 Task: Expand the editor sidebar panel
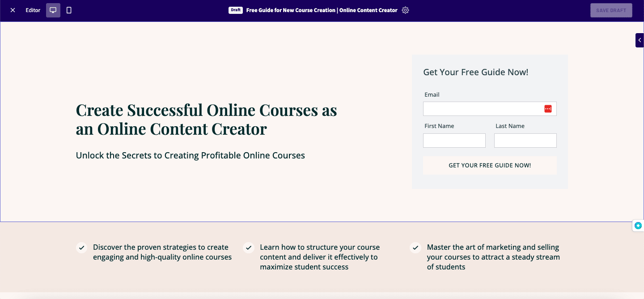click(x=640, y=40)
